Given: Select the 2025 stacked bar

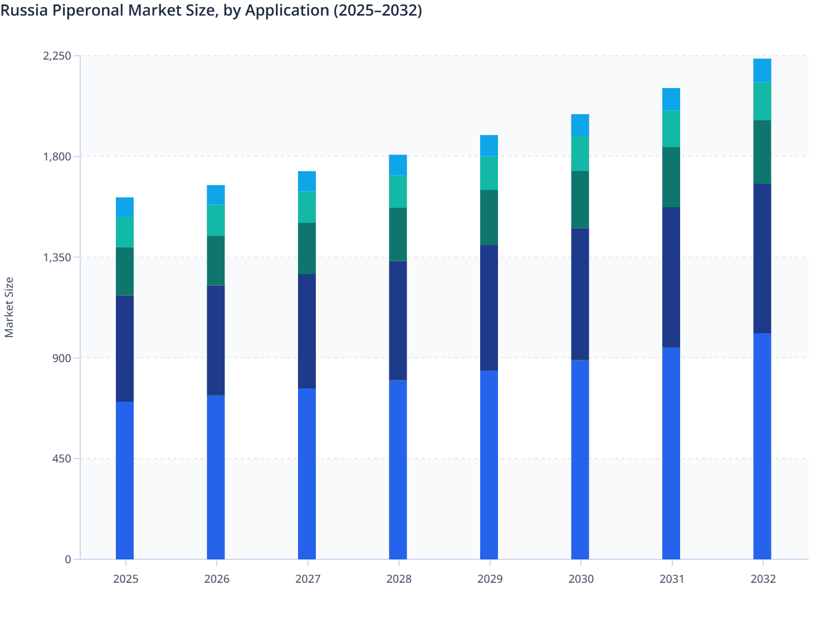Looking at the screenshot, I should (125, 390).
